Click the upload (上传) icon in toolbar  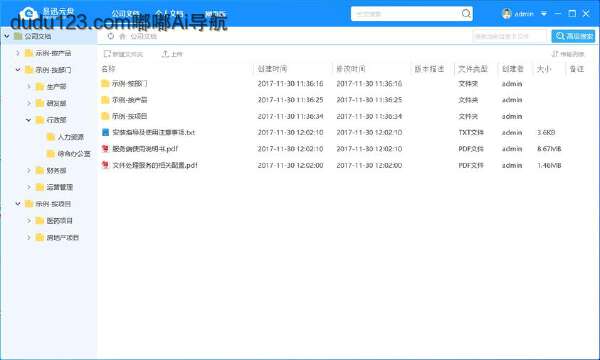pos(165,54)
